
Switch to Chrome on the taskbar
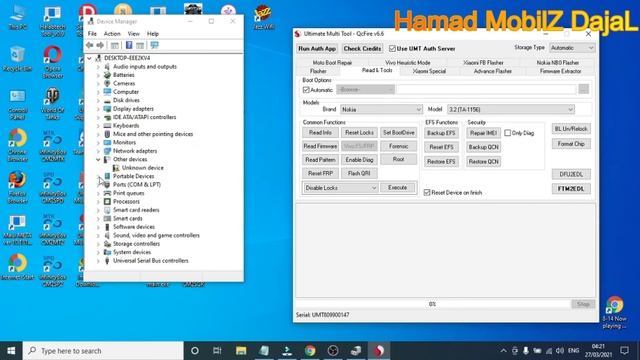click(310, 351)
